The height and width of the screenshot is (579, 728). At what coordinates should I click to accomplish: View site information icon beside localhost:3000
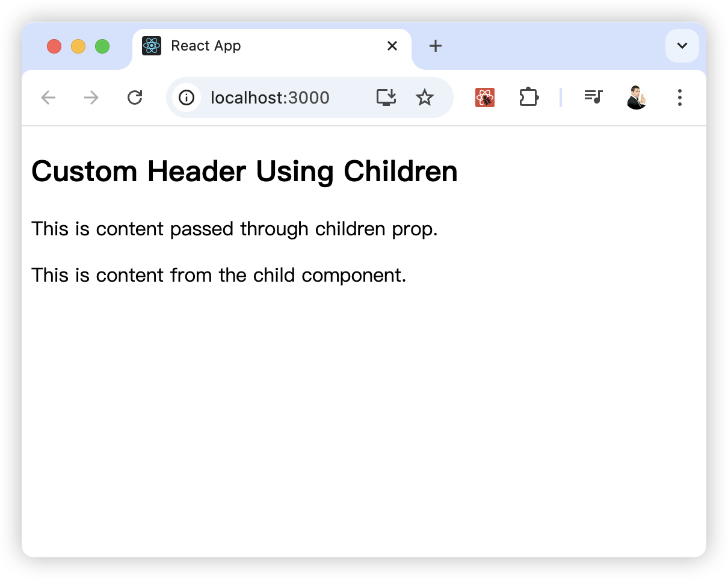(187, 98)
